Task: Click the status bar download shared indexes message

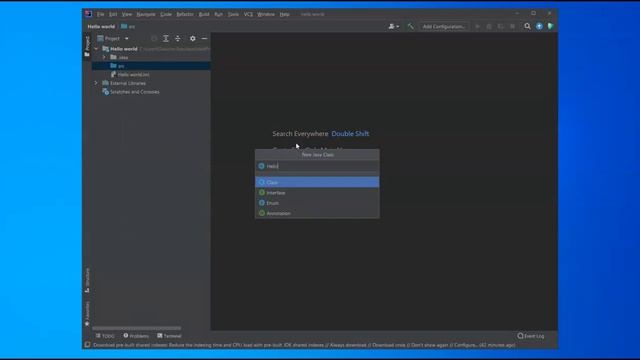Action: (x=304, y=345)
